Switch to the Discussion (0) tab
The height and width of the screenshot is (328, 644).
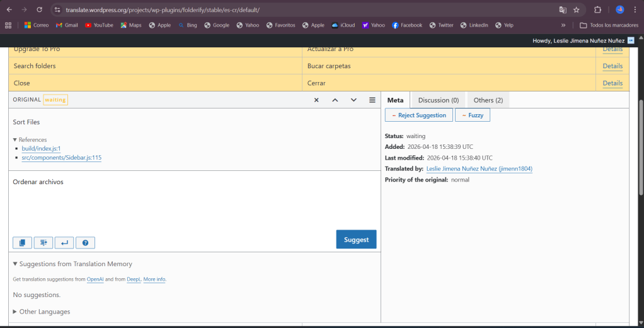pyautogui.click(x=438, y=100)
